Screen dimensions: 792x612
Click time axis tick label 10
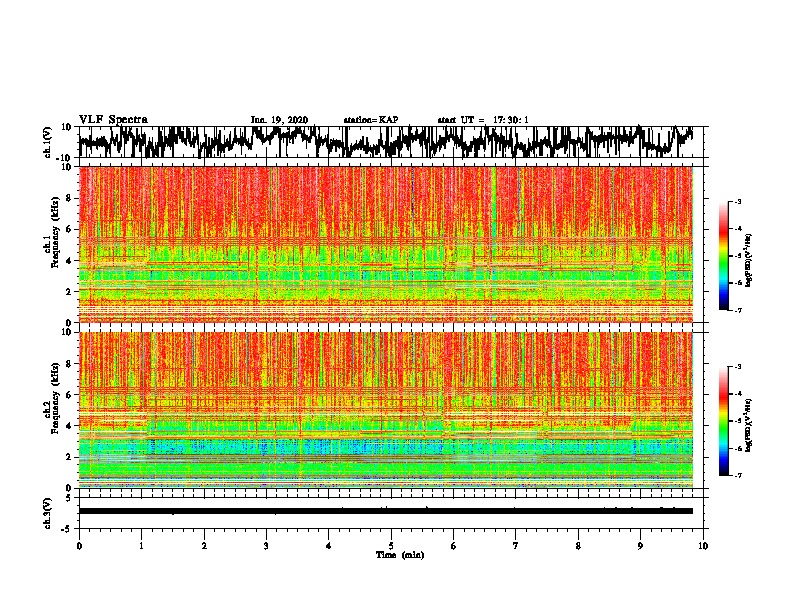703,546
